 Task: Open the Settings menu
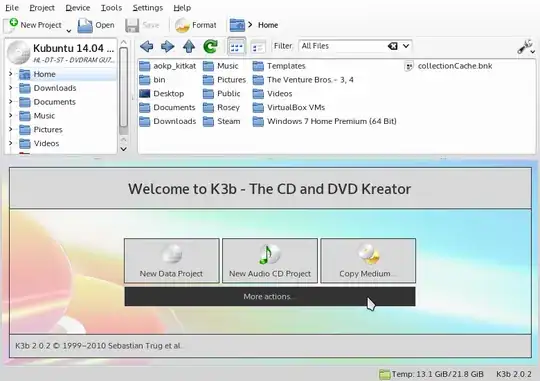pos(148,8)
